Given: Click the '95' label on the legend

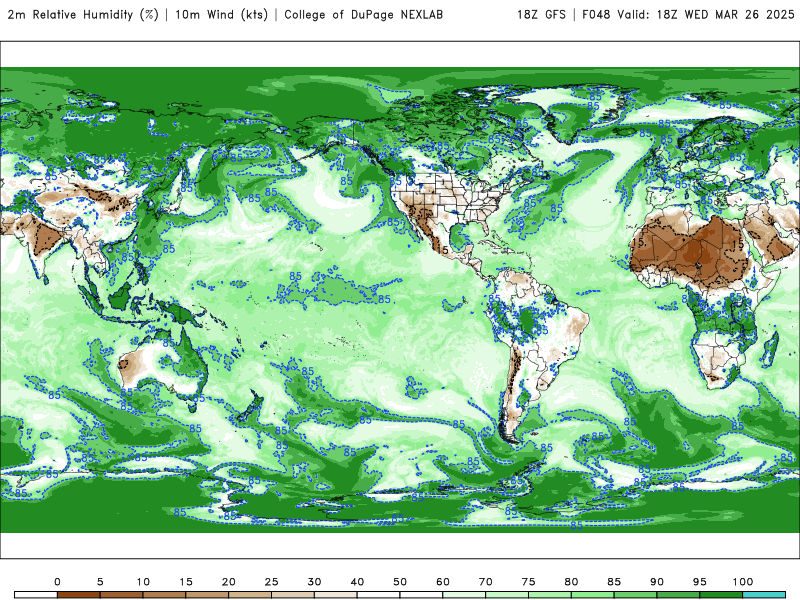Looking at the screenshot, I should [x=700, y=582].
